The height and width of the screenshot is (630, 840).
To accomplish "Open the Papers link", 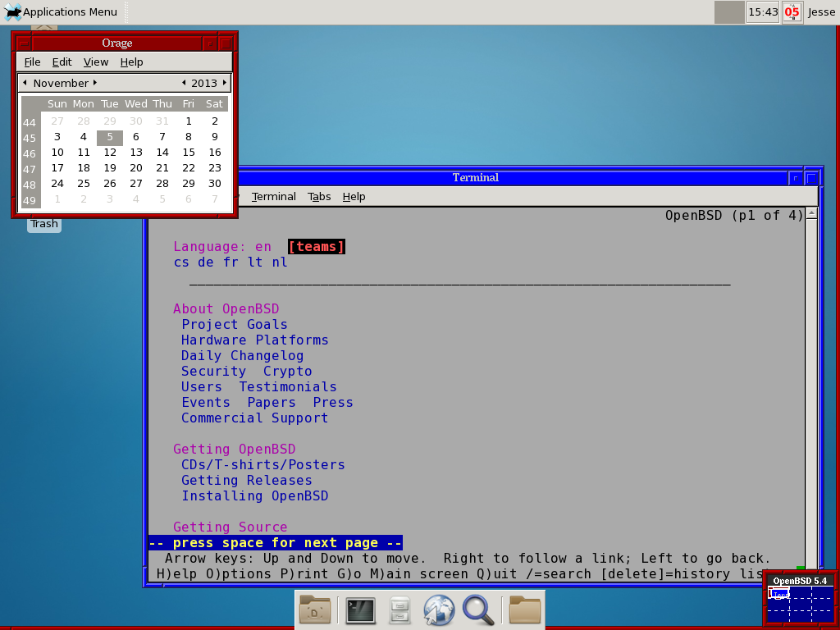I will click(272, 402).
